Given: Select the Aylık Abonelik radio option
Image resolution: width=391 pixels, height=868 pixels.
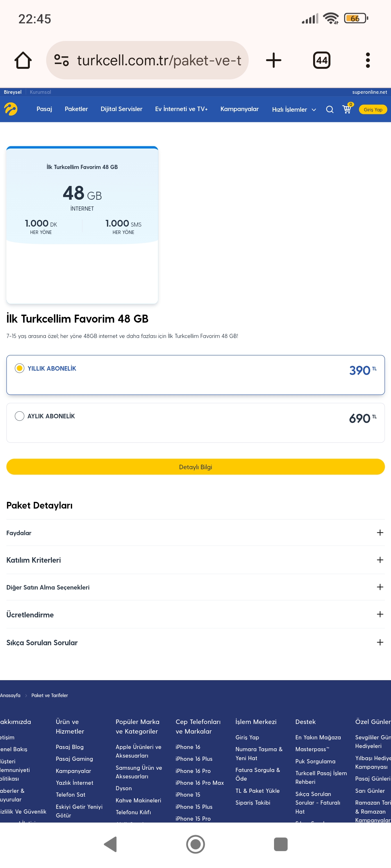Looking at the screenshot, I should 20,416.
